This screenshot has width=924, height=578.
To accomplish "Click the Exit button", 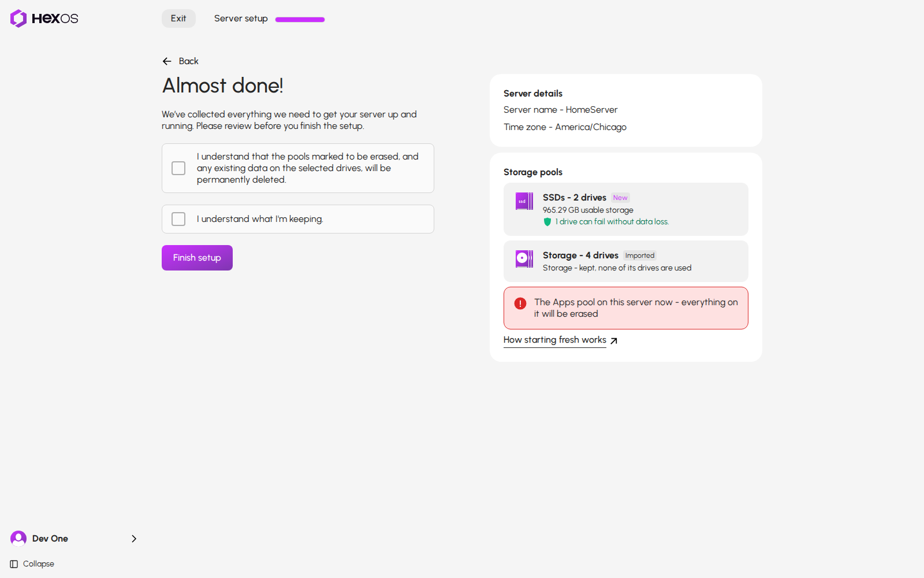I will [x=178, y=18].
